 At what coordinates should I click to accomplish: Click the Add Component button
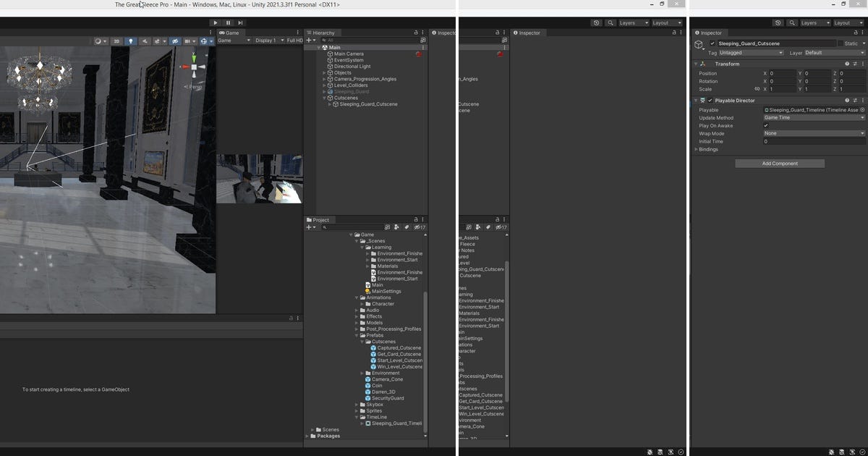click(x=780, y=163)
